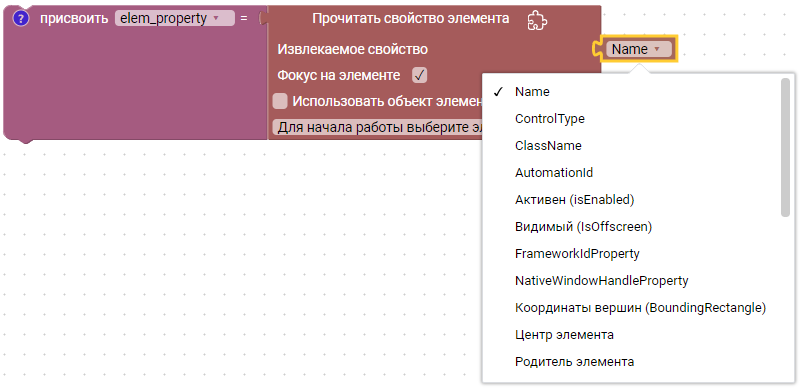Open the Name property dropdown
The image size is (801, 391).
point(639,49)
